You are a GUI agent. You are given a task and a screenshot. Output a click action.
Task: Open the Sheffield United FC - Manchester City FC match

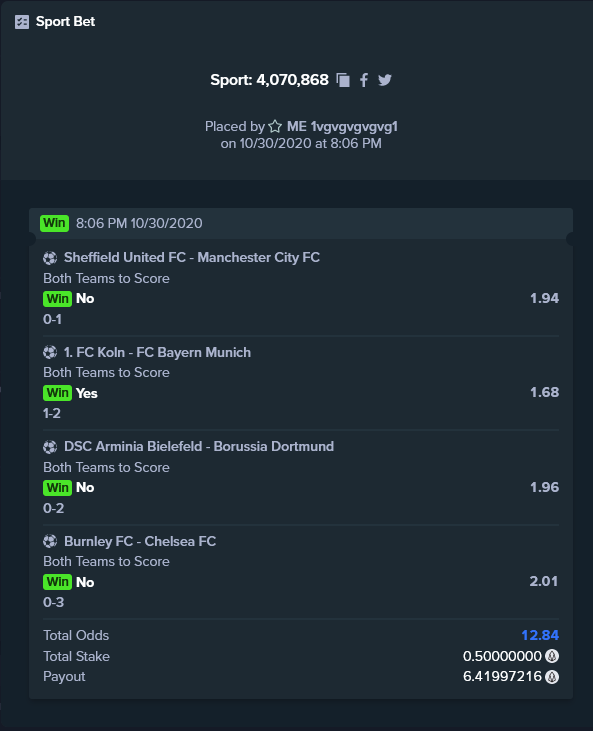coord(192,257)
